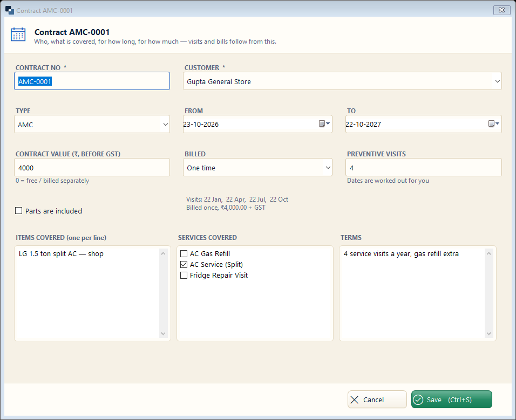
Task: Open the Billed dropdown showing One time
Action: point(257,168)
